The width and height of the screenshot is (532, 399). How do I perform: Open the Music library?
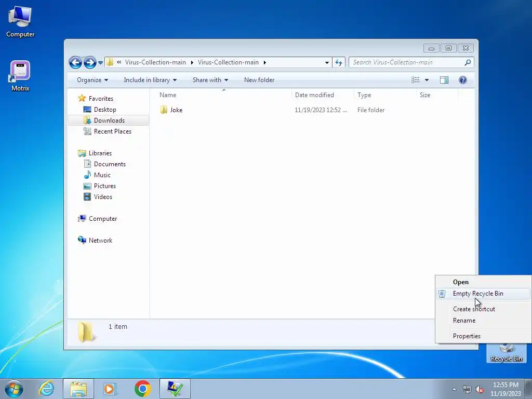point(102,175)
